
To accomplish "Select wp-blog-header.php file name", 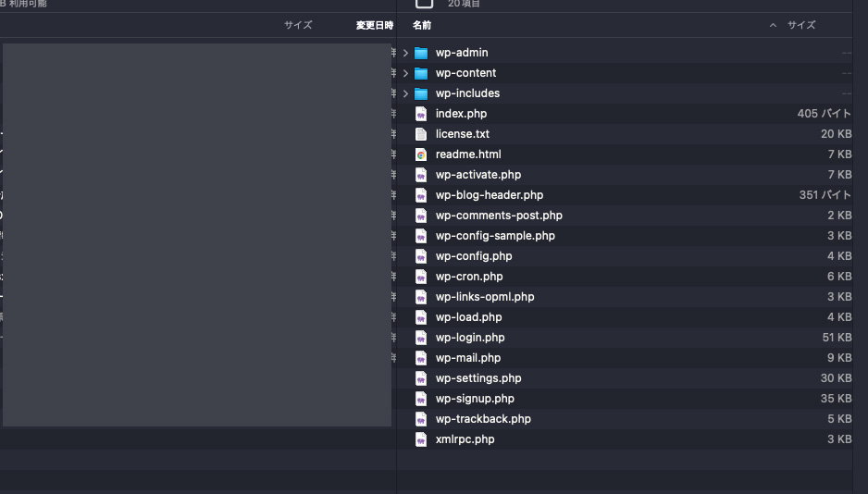I will pos(490,195).
